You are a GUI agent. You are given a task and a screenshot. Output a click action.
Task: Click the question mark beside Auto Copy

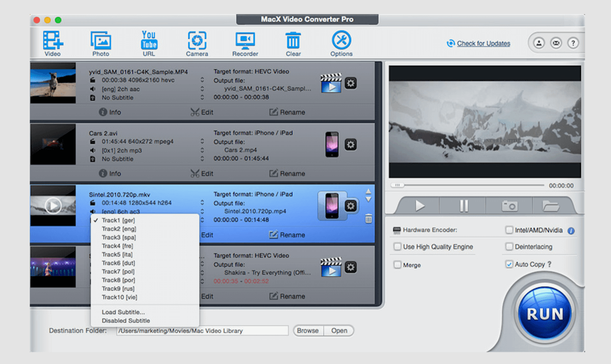pos(549,264)
